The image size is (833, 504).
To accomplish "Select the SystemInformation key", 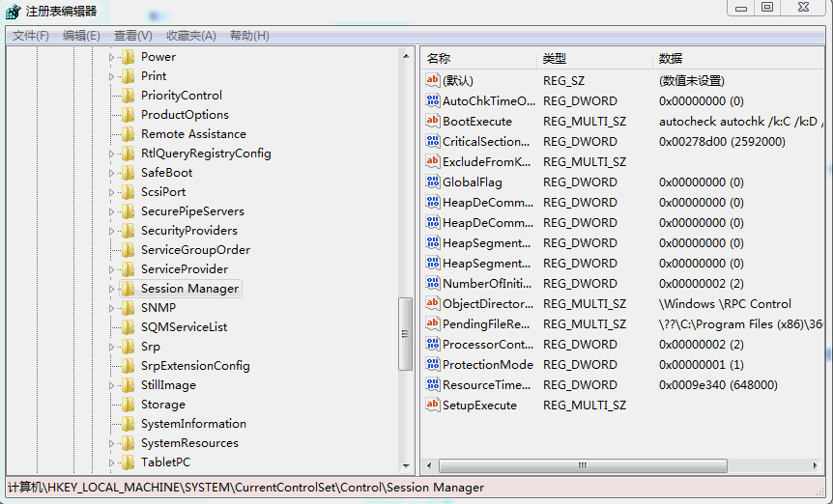I will 193,424.
